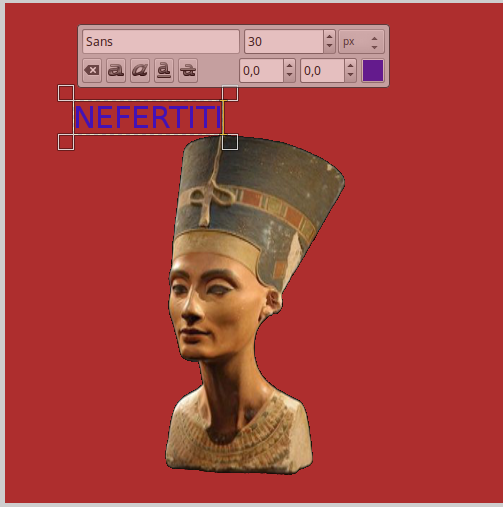Clear text style with the eraser icon
Screen dimensions: 503x507
tap(92, 70)
